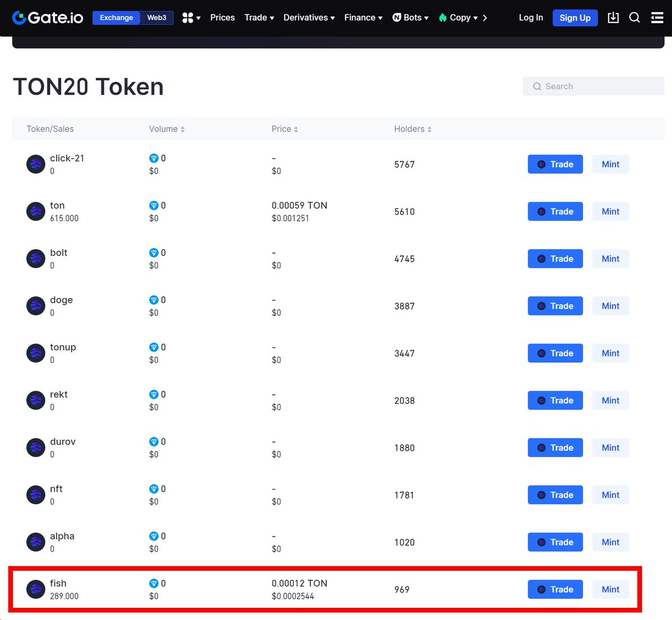
Task: Sort table by Volume column
Action: [x=167, y=129]
